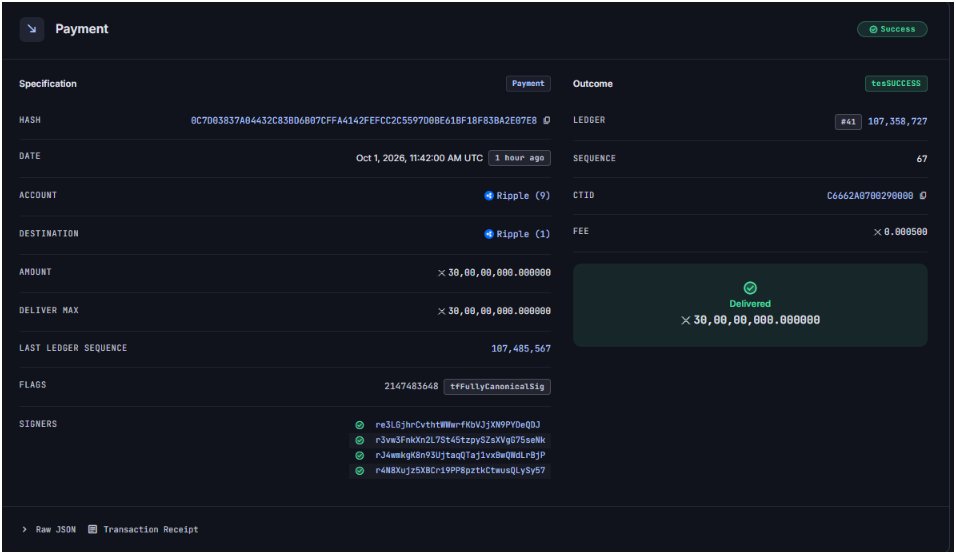Open signer address re3LGjhrCvtht link

(x=458, y=425)
